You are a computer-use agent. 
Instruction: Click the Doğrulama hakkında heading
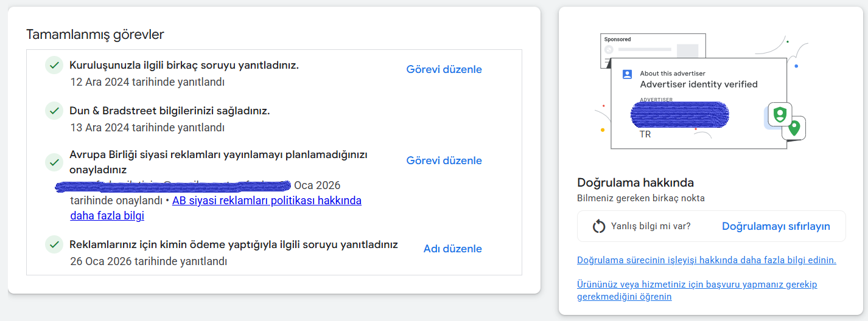(635, 182)
